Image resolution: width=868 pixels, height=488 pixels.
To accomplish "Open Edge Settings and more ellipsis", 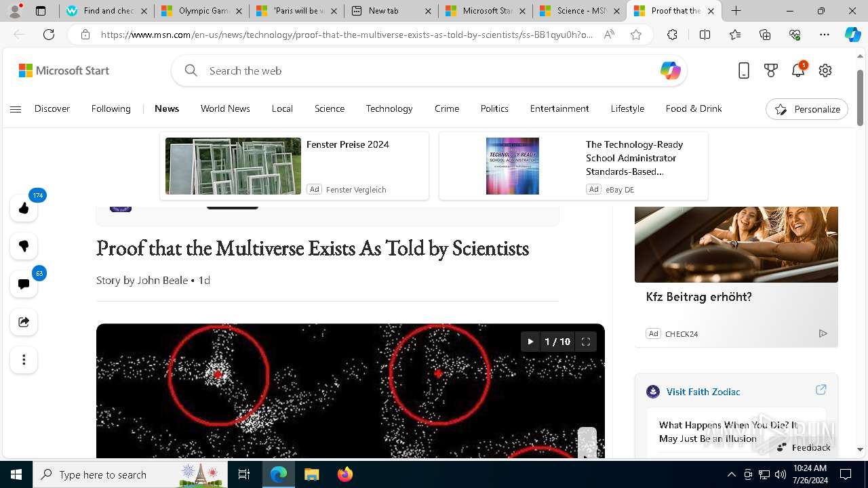I will pos(825,35).
